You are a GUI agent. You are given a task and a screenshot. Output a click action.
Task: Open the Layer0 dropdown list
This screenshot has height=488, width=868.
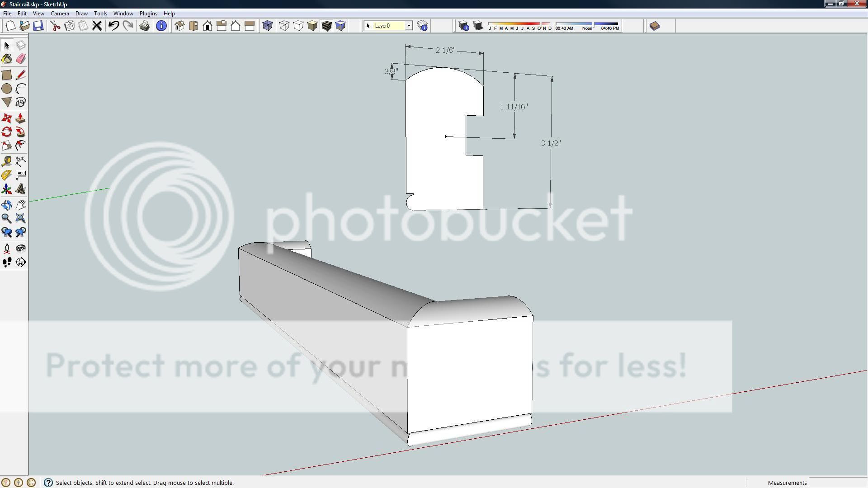tap(409, 26)
